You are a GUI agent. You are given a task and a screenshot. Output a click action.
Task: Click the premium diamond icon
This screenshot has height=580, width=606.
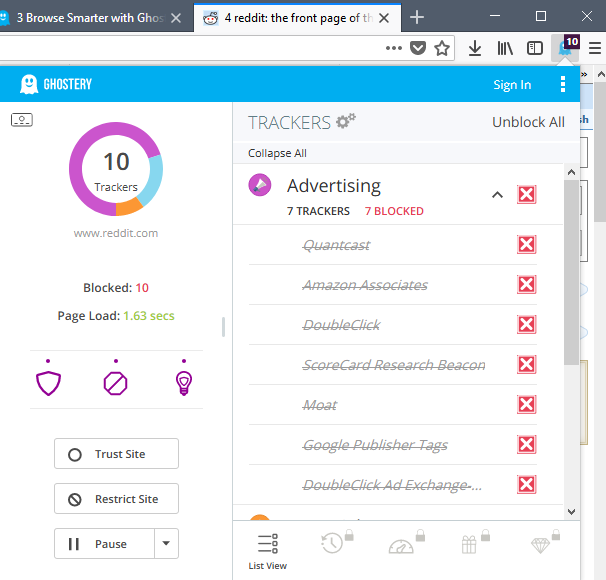click(x=540, y=543)
